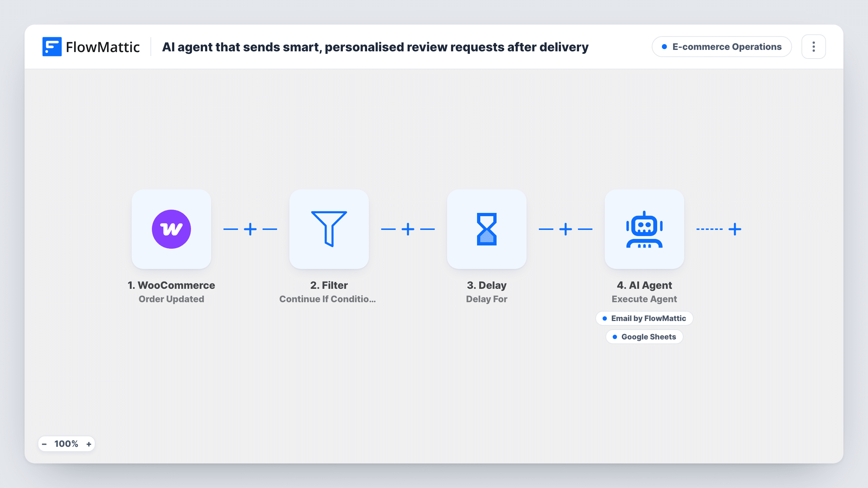
Task: Open the AI Agent robot step
Action: (644, 229)
